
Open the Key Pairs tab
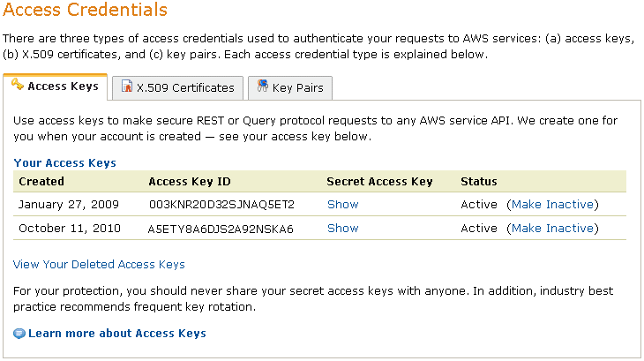click(297, 88)
